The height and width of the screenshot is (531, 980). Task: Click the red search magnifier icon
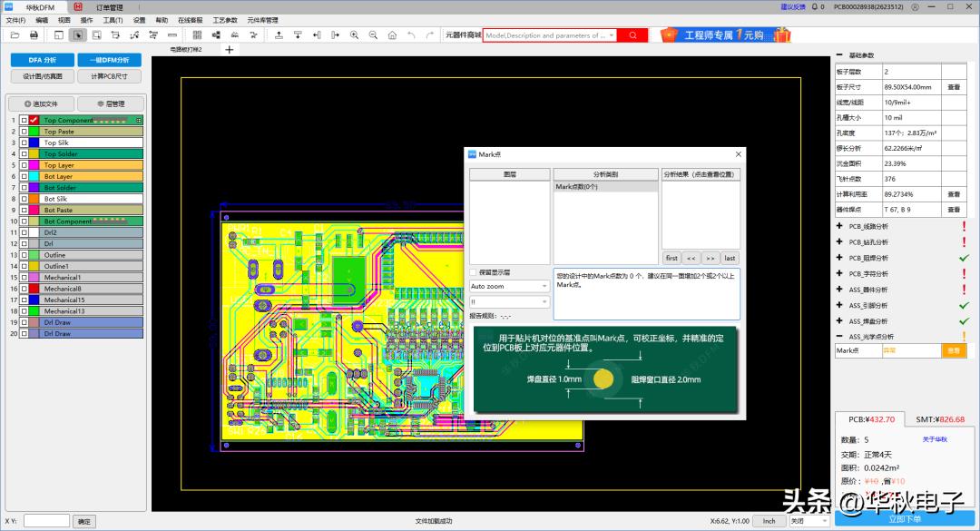pos(632,35)
